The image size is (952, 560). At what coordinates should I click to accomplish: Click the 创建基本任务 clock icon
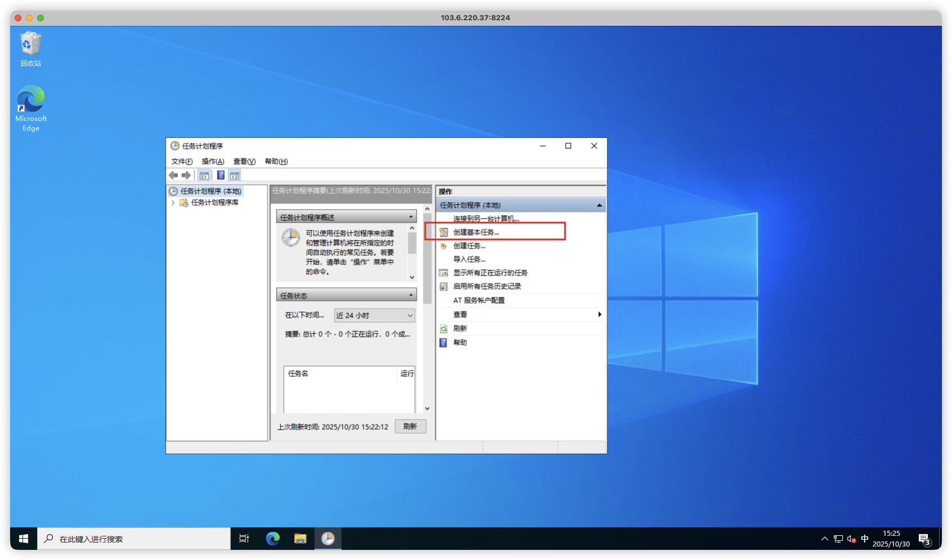tap(444, 232)
